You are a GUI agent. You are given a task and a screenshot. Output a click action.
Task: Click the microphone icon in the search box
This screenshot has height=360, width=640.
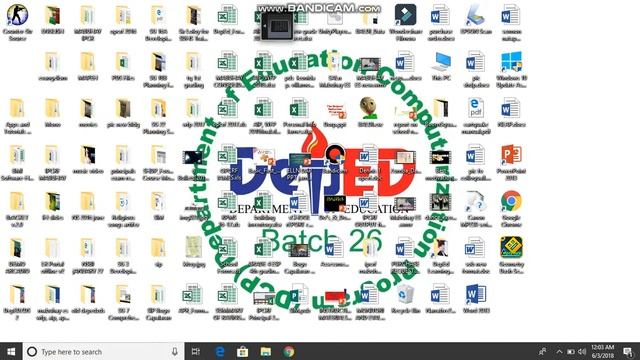(175, 351)
